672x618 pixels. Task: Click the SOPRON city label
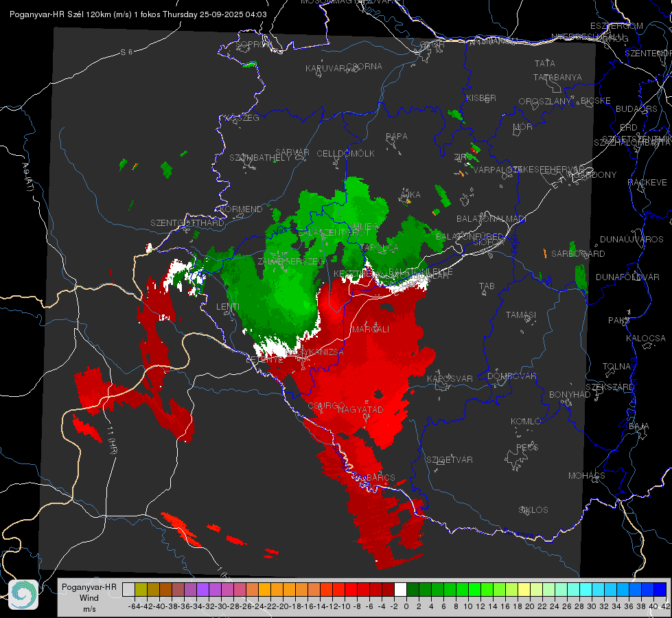(x=254, y=44)
